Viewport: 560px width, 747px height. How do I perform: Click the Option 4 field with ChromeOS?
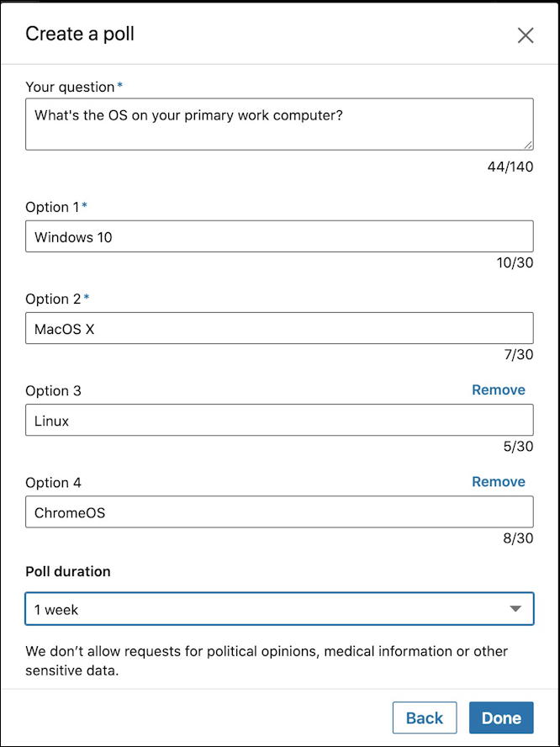pos(279,511)
